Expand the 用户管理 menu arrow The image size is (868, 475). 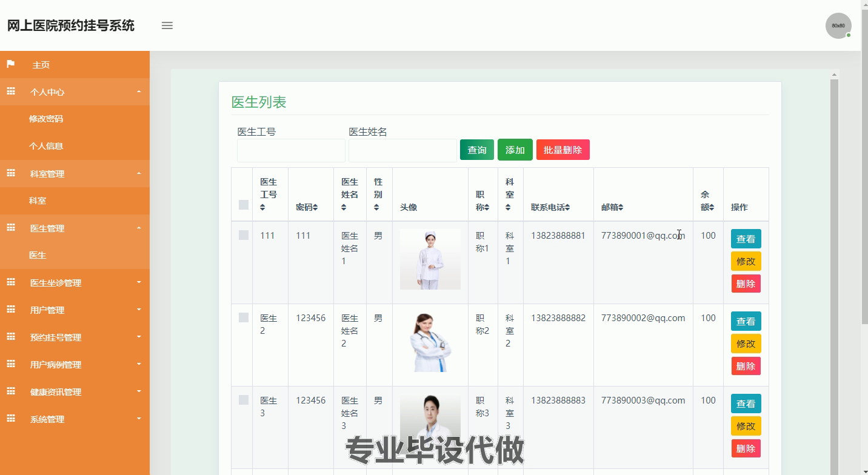click(139, 310)
